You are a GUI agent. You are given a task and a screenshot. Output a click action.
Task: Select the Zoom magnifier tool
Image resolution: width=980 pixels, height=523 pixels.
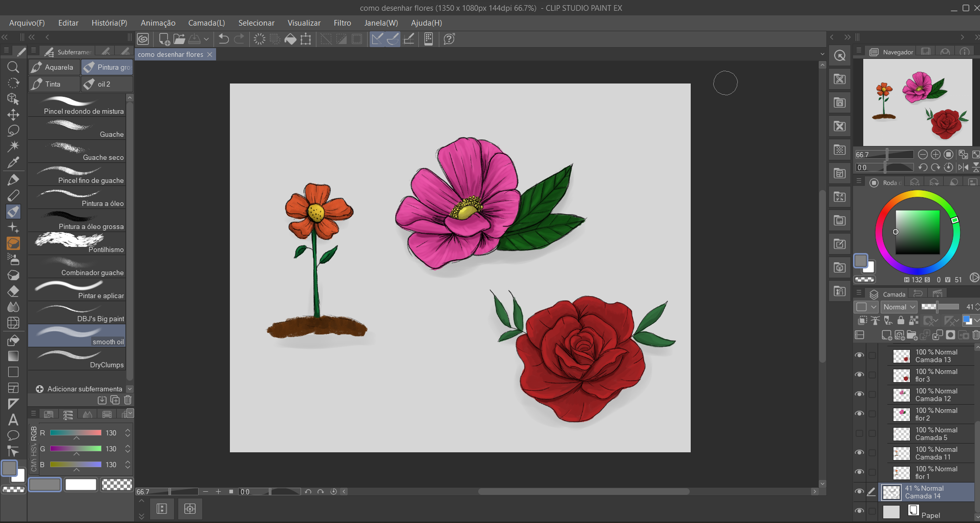[13, 67]
